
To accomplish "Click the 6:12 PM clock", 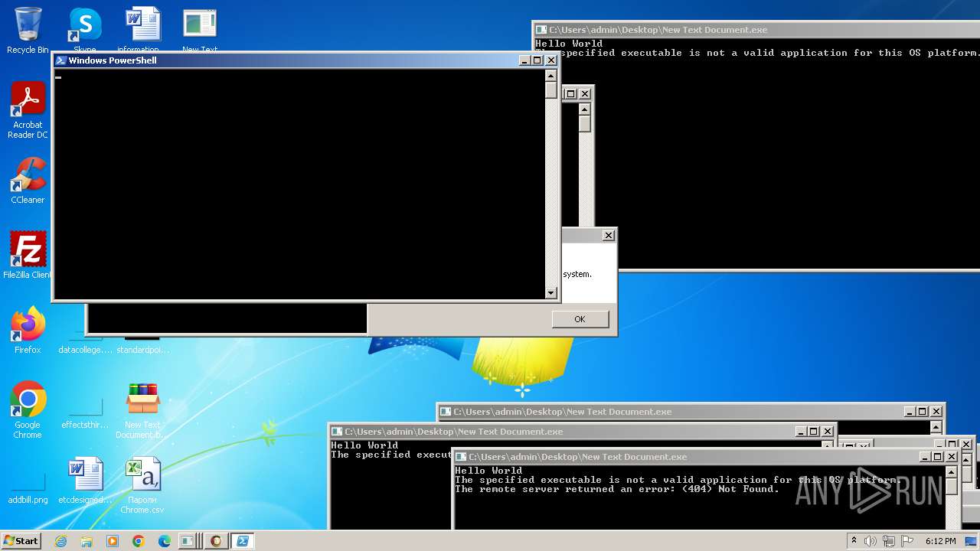I will [940, 541].
